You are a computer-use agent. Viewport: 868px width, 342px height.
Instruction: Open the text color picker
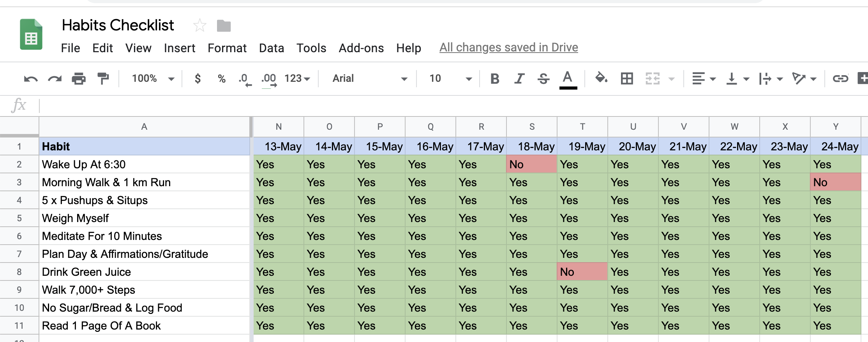pos(568,80)
